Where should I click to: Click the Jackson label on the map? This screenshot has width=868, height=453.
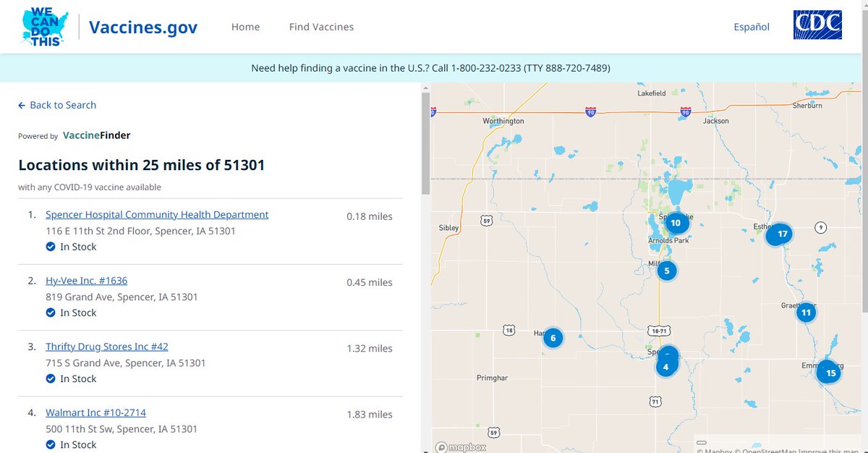point(716,121)
